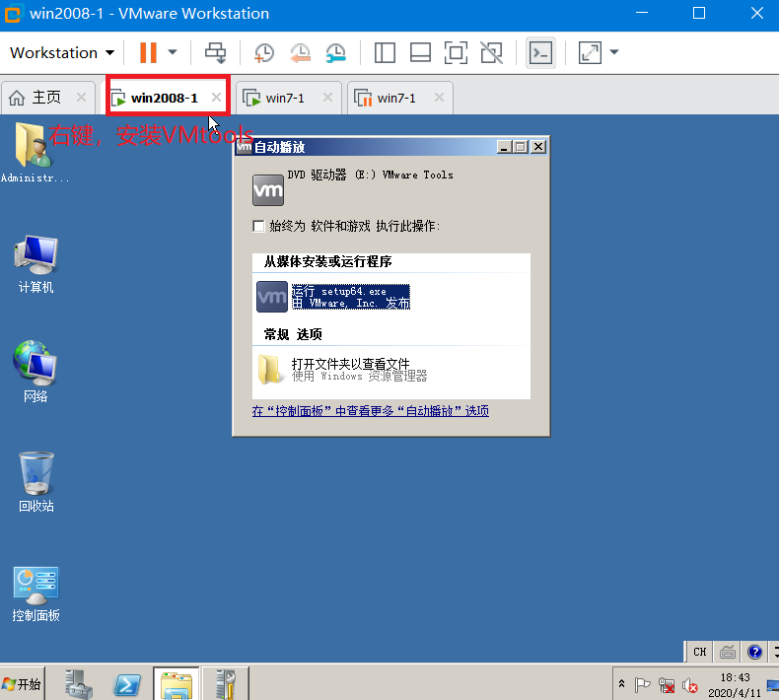Click the language bar help icon
Viewport: 779px width, 700px height.
point(754,652)
